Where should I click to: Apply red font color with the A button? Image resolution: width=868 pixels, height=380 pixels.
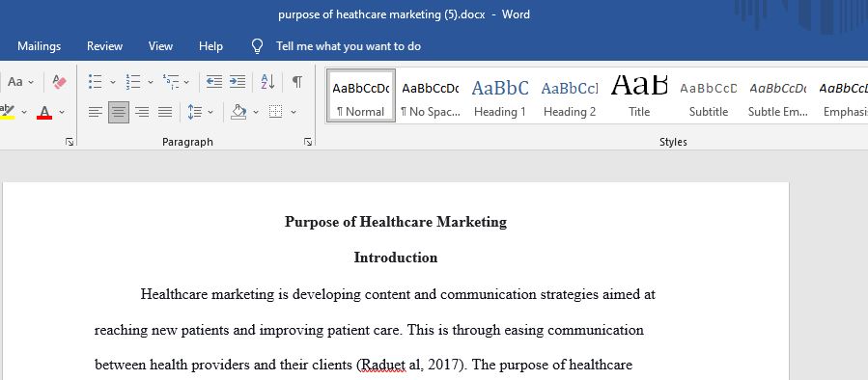pyautogui.click(x=44, y=112)
